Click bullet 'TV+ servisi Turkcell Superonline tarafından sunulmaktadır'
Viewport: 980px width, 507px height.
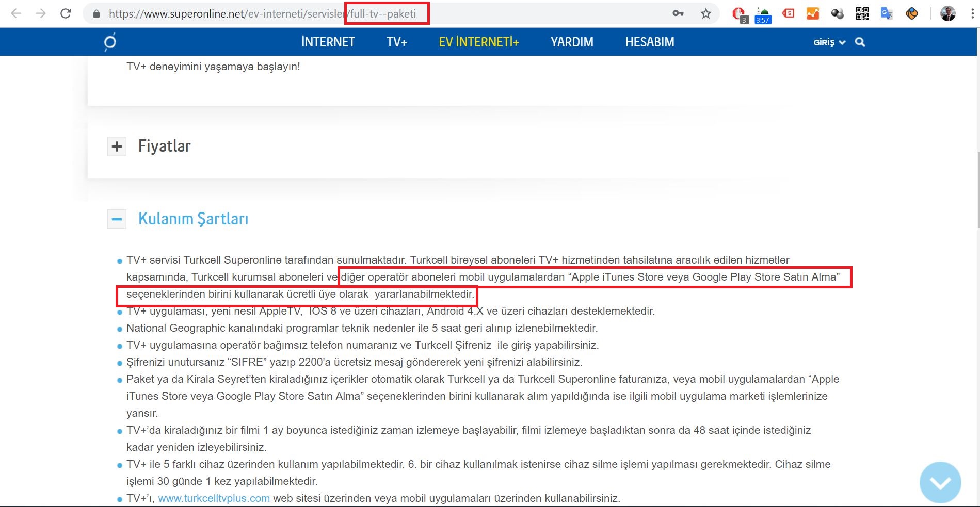(483, 277)
